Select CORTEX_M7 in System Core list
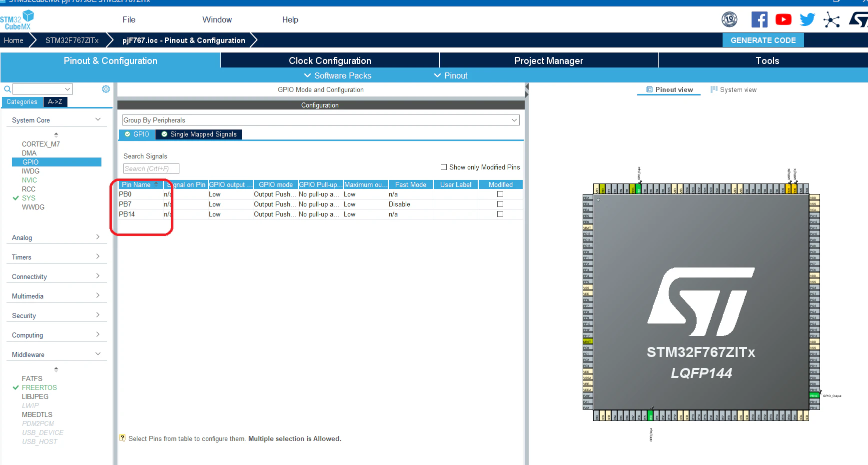868x465 pixels. tap(41, 144)
